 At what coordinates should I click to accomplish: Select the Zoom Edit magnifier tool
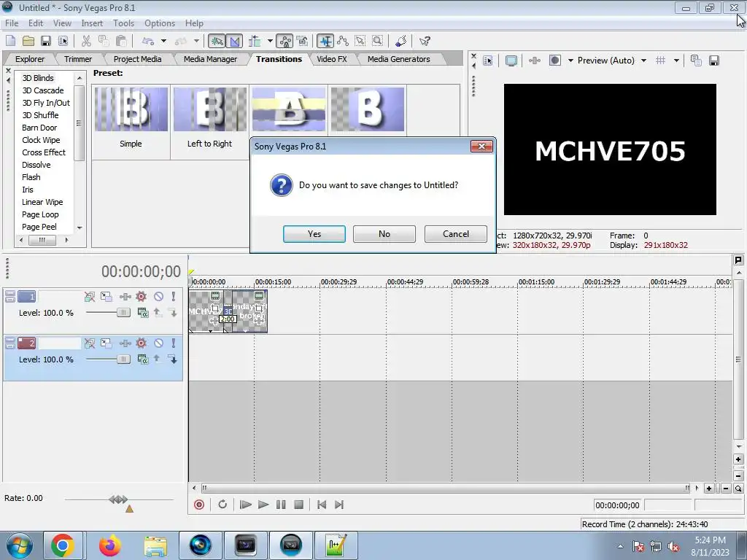tap(377, 42)
